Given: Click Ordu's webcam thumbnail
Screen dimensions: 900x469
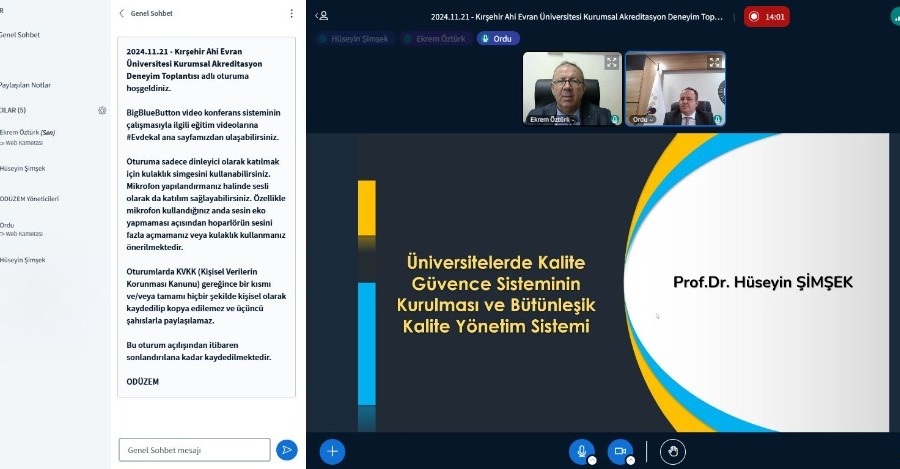Looking at the screenshot, I should [675, 88].
